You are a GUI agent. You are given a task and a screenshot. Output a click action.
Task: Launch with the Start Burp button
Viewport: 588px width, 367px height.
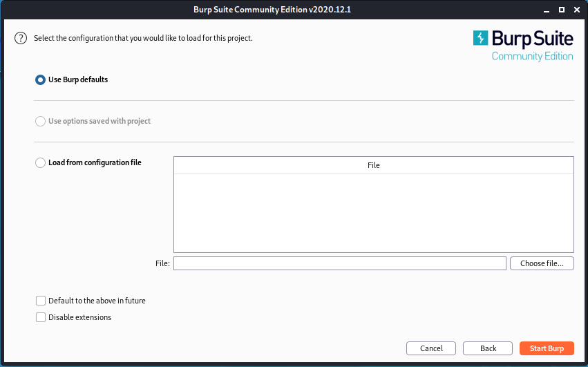click(547, 348)
